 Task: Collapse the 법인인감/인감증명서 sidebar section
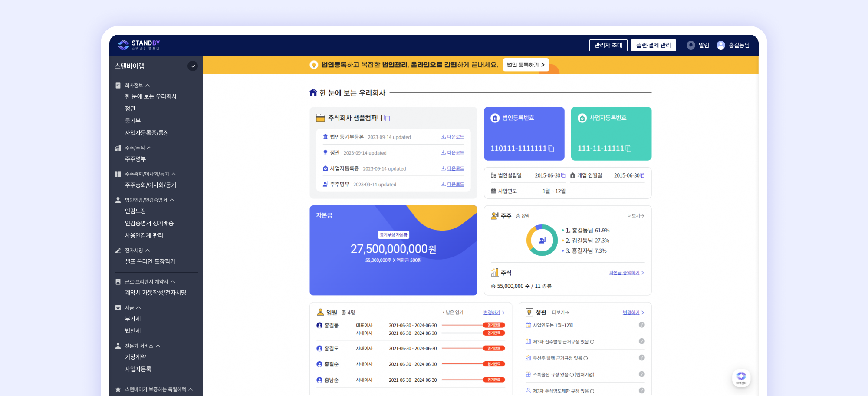tap(172, 200)
